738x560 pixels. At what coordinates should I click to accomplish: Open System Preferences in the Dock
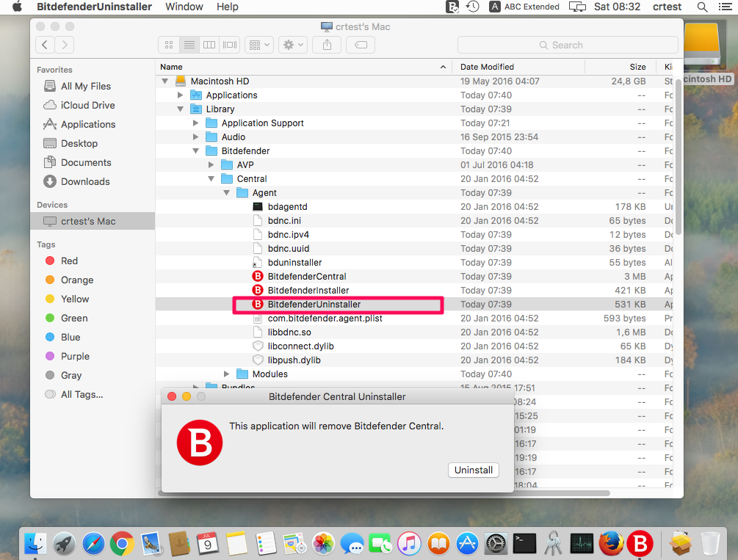coord(496,544)
